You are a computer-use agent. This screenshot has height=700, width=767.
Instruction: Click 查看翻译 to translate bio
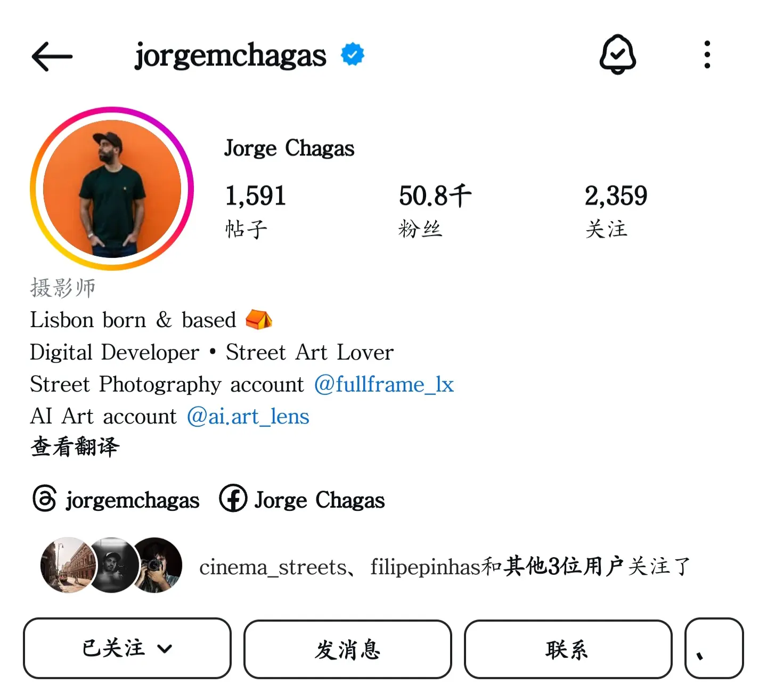pos(75,446)
